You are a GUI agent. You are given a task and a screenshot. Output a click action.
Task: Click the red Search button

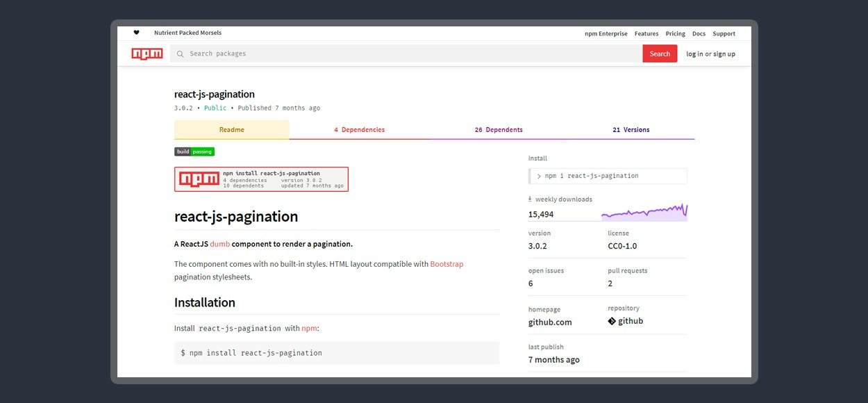pos(660,54)
